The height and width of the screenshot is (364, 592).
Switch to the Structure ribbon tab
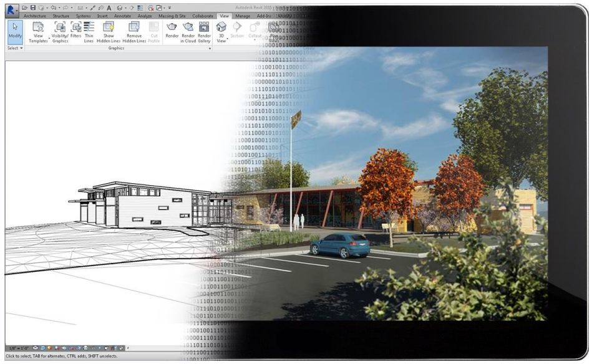[61, 16]
